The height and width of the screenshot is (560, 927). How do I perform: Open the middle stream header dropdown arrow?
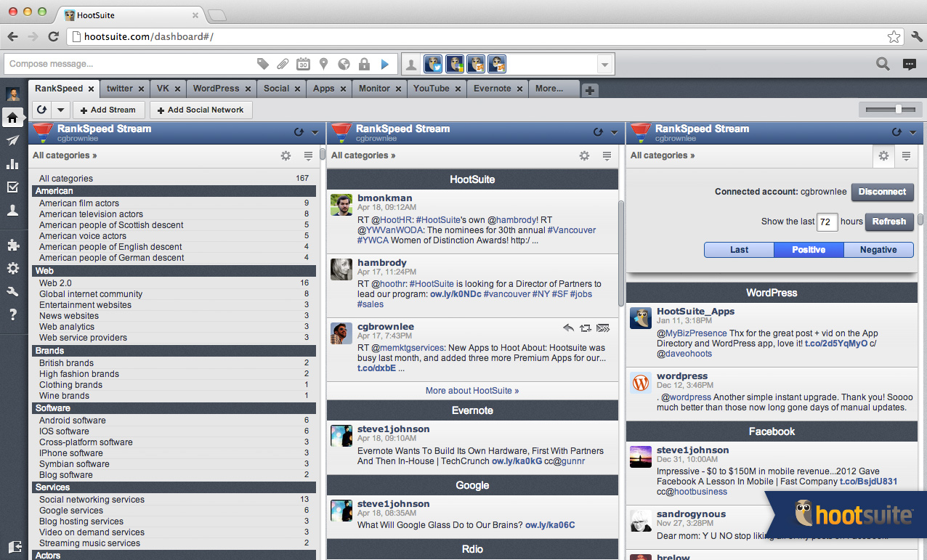point(614,133)
